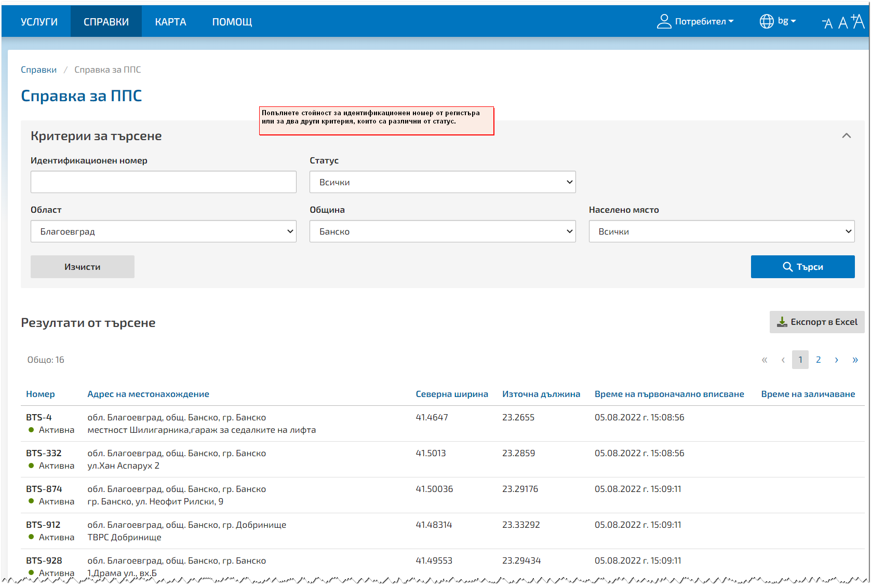Click the Изчисти button
The image size is (871, 588).
[83, 267]
